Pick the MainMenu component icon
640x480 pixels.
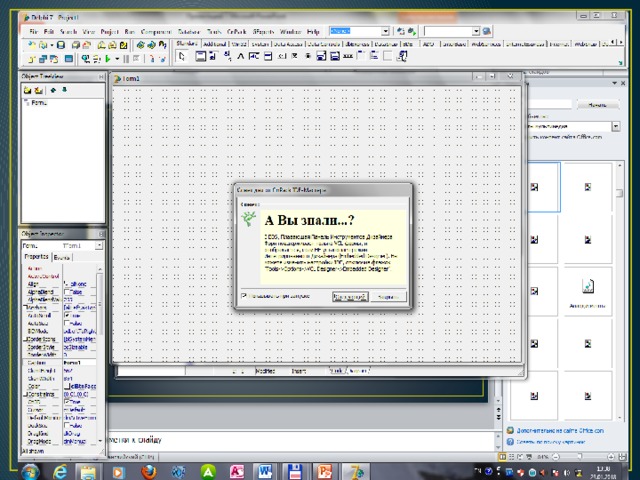coord(213,56)
